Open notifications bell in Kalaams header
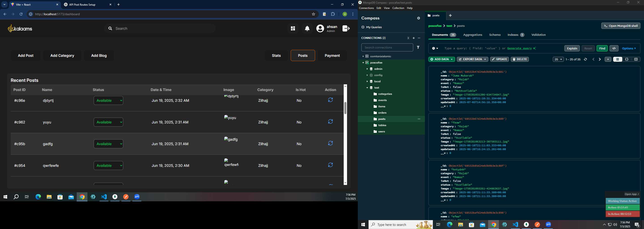The image size is (644, 229). tap(307, 28)
